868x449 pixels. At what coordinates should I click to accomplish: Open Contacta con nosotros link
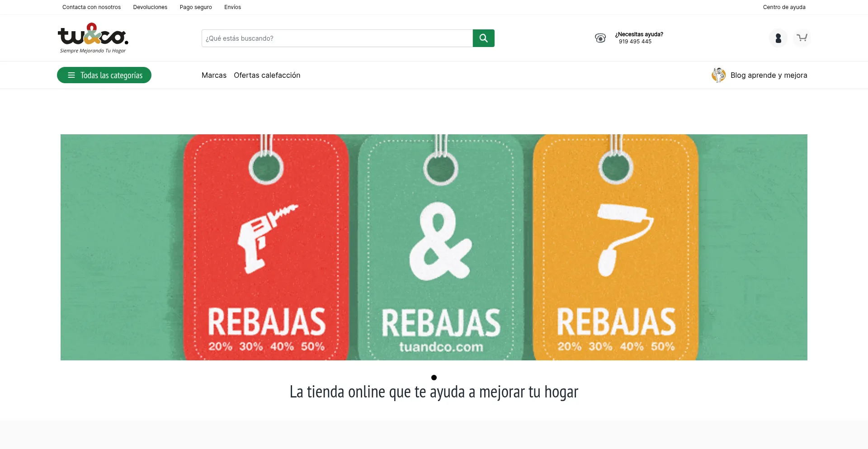click(x=91, y=7)
